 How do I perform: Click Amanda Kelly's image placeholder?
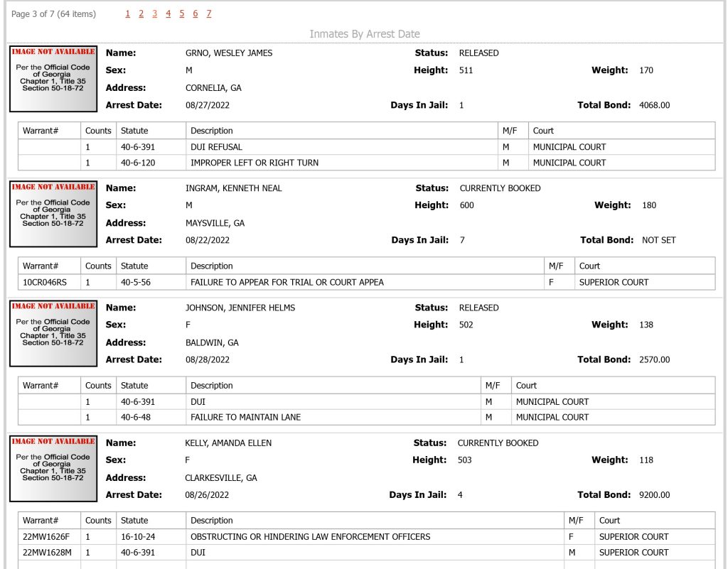(x=53, y=468)
